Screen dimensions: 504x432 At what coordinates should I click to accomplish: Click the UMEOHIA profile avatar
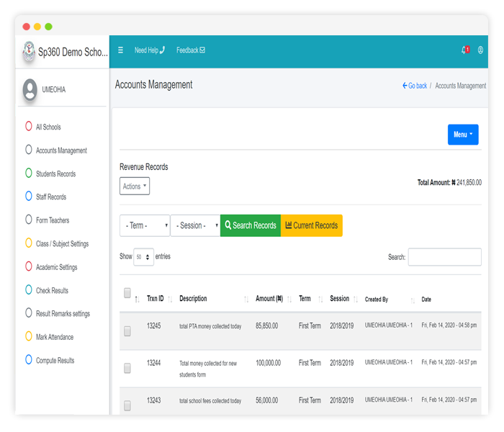[30, 89]
